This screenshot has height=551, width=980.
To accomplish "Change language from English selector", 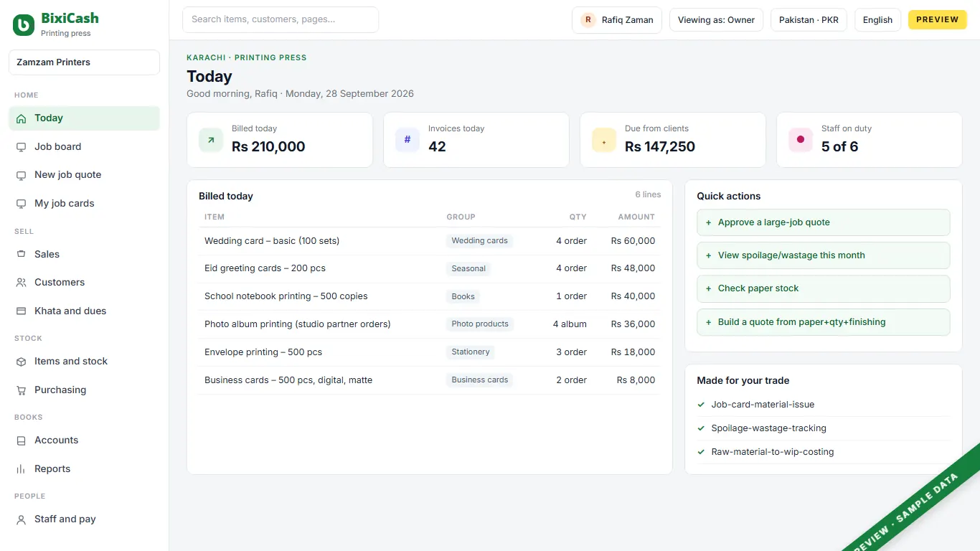I will pos(877,20).
